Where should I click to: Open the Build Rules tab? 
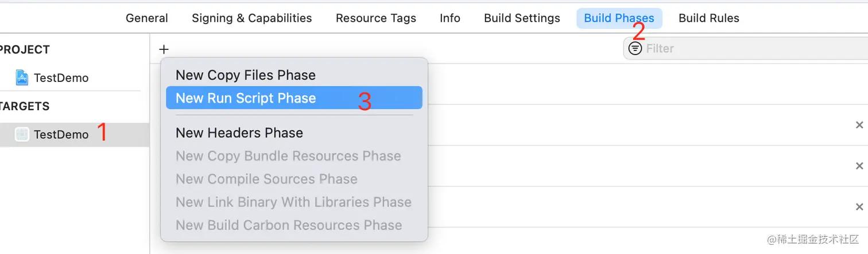tap(709, 18)
